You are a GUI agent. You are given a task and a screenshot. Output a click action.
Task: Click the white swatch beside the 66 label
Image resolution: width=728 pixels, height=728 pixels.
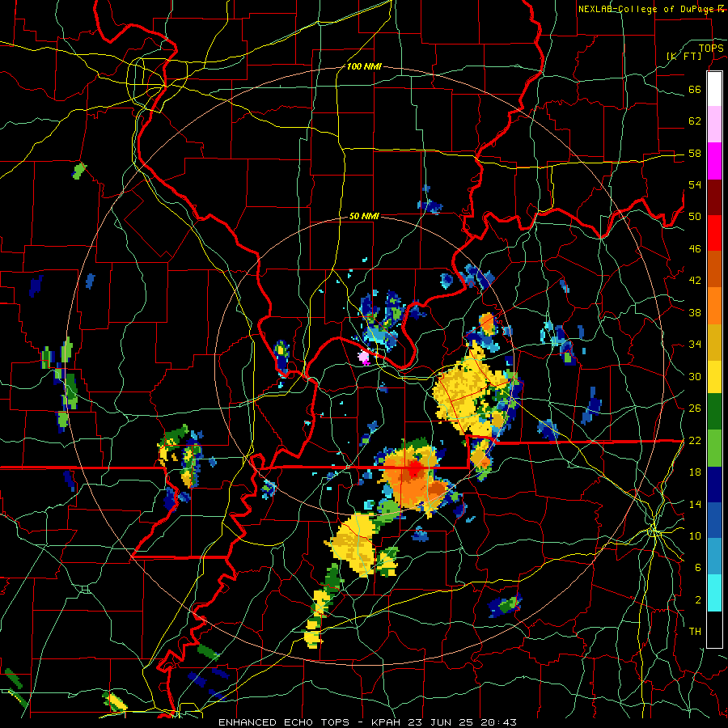point(714,89)
